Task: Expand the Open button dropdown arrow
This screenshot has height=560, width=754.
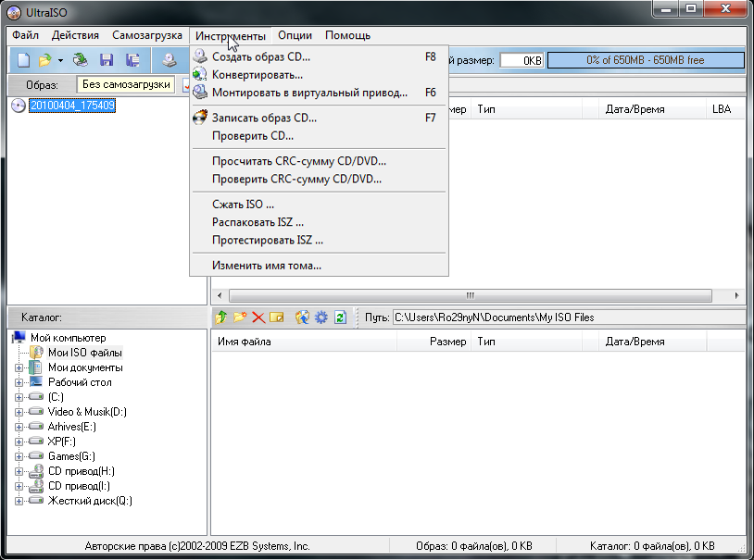Action: point(60,60)
